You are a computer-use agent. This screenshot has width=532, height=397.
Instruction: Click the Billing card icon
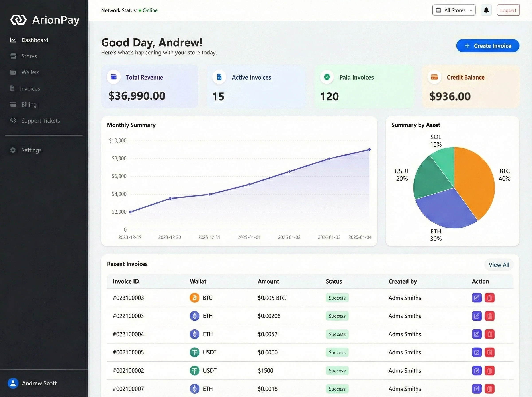[x=13, y=104]
